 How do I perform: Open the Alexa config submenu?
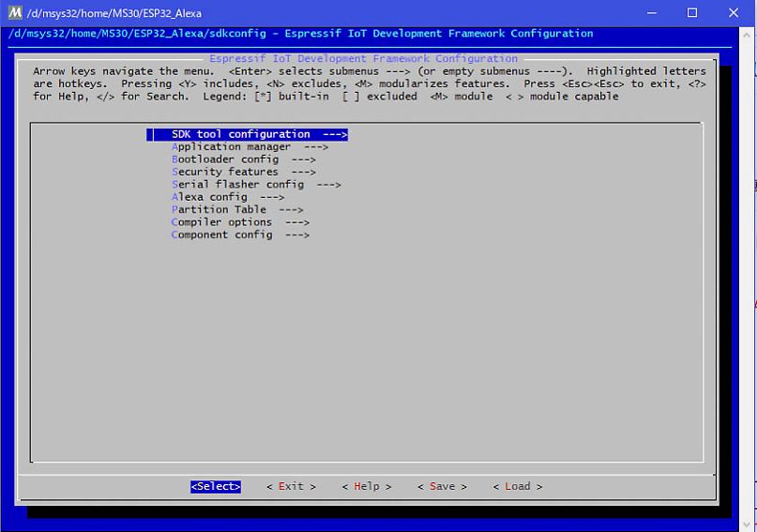pos(227,197)
